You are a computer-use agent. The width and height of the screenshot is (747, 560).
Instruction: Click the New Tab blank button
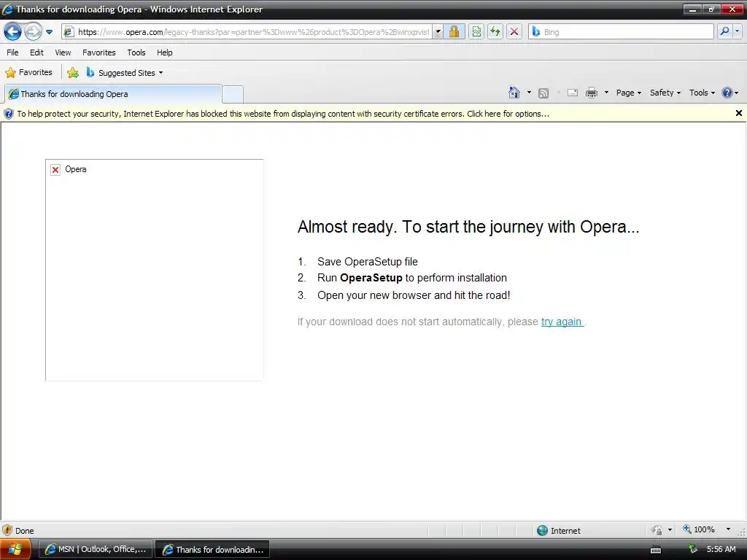233,94
